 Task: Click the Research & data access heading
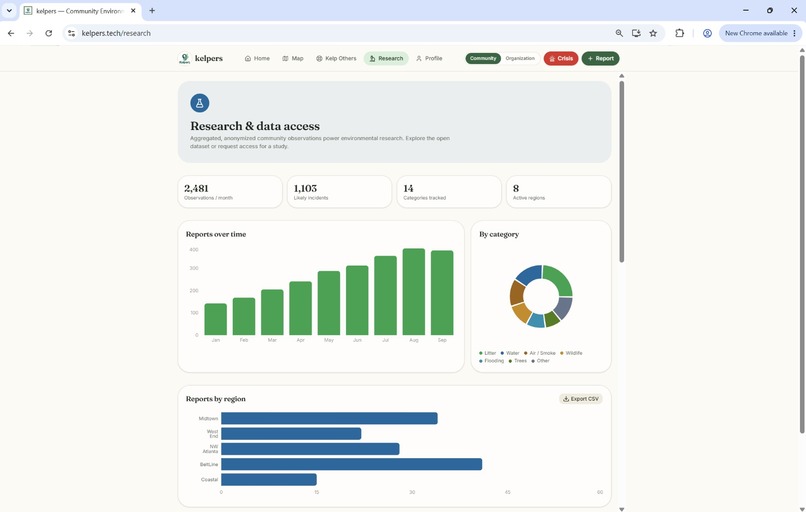(x=255, y=126)
